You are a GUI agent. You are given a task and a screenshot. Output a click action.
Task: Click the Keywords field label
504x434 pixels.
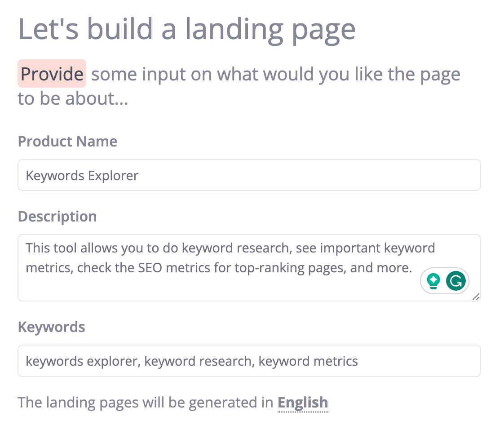(51, 327)
